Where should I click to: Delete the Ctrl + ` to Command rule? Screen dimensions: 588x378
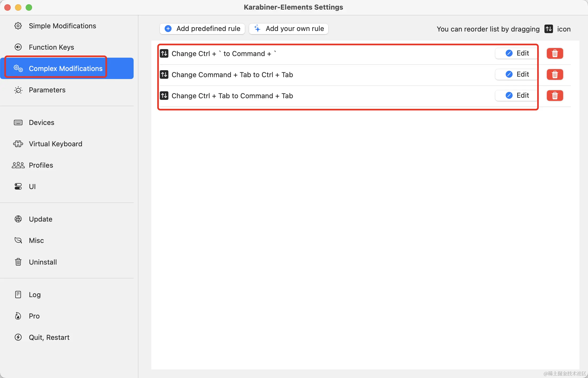click(555, 53)
